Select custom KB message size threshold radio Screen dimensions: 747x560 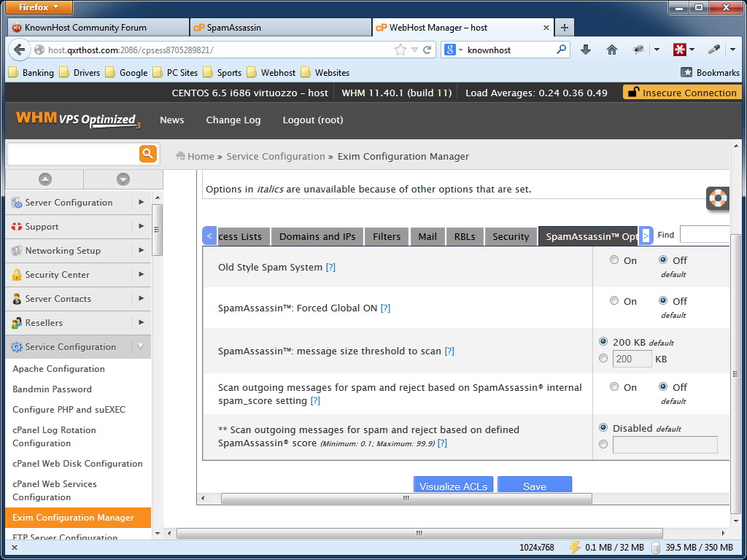tap(603, 358)
